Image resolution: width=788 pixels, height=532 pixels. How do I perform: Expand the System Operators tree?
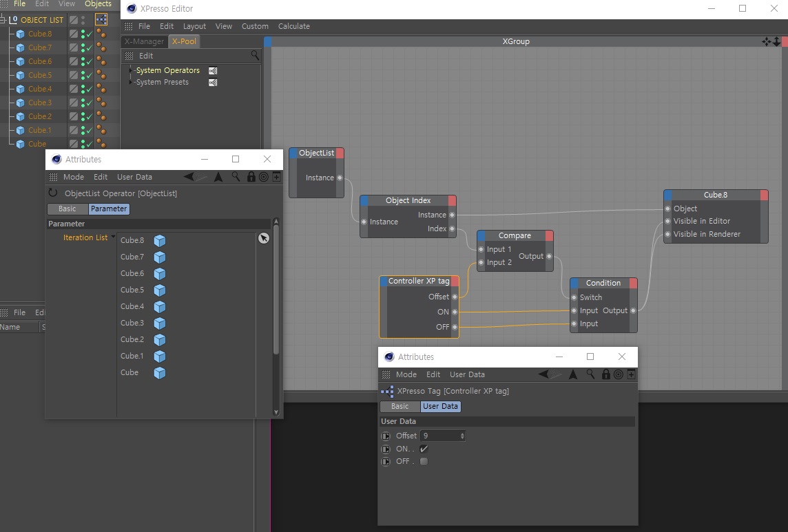point(131,70)
